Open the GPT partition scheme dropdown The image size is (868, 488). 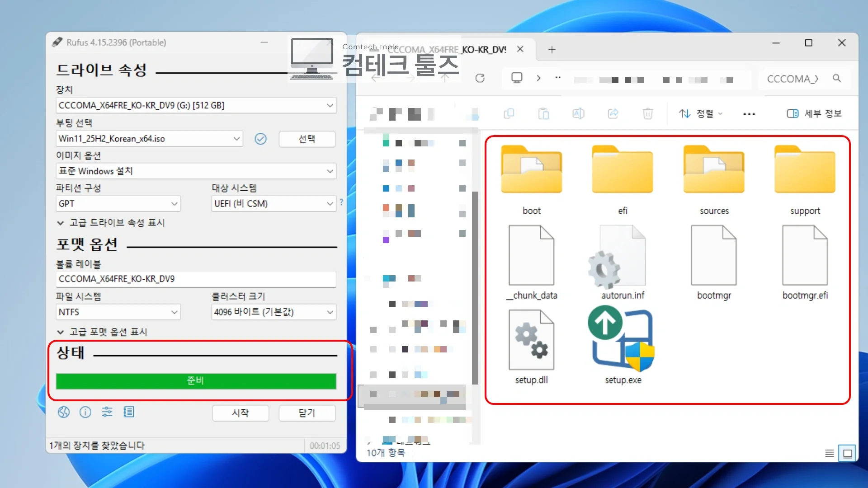pyautogui.click(x=118, y=204)
